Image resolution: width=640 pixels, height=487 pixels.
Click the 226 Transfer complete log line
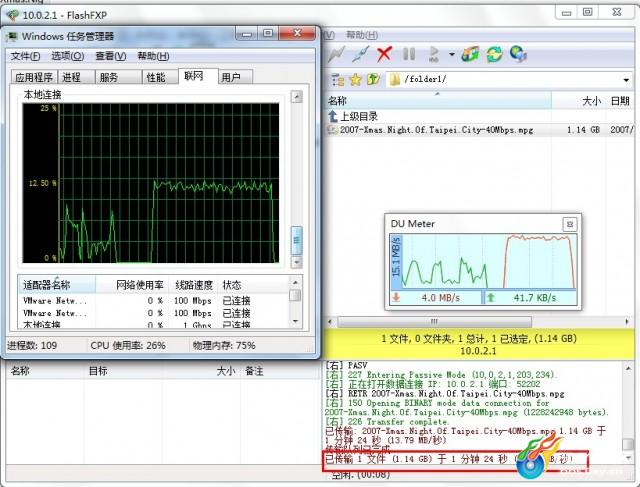[x=387, y=422]
